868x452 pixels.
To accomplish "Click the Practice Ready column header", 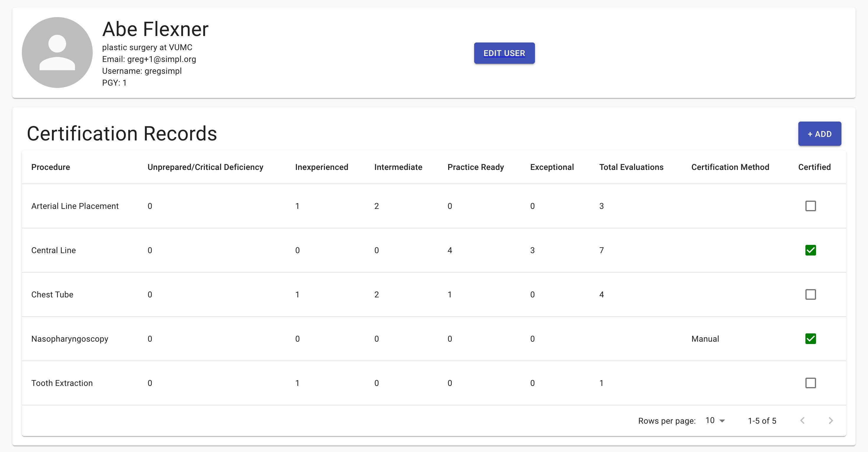I will pos(475,167).
